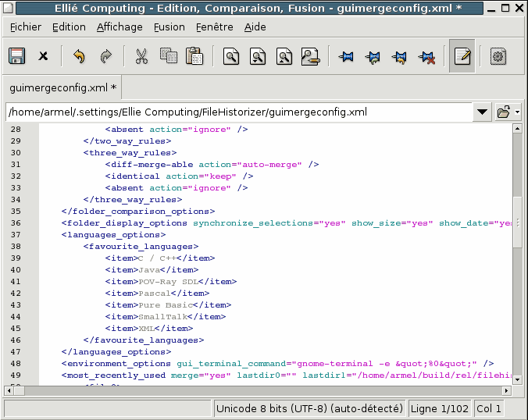The image size is (528, 420).
Task: Open the Fusion menu
Action: [x=169, y=27]
